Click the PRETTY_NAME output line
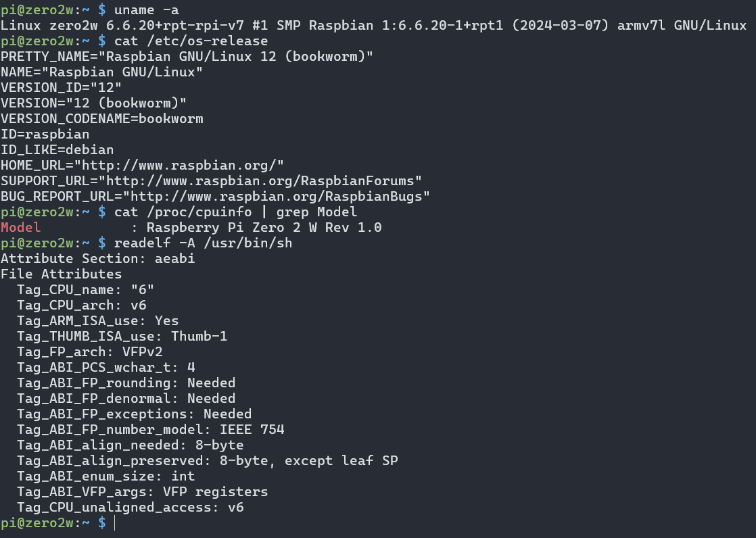756x538 pixels. 187,56
